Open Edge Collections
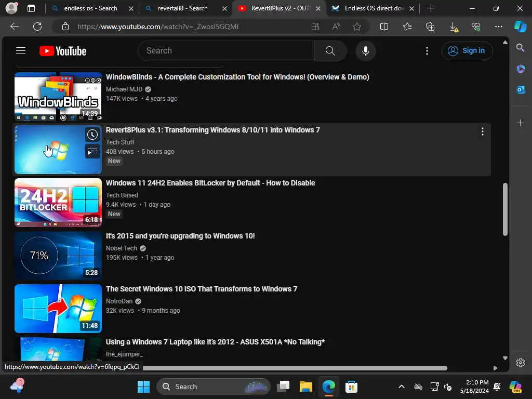 coord(430,26)
